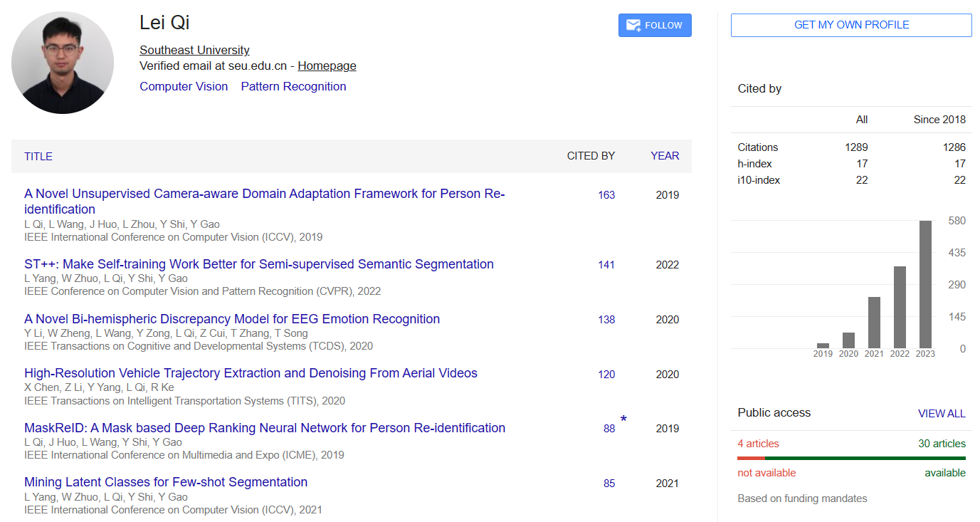Click Lei Qi's profile photo
The height and width of the screenshot is (522, 980).
click(63, 63)
